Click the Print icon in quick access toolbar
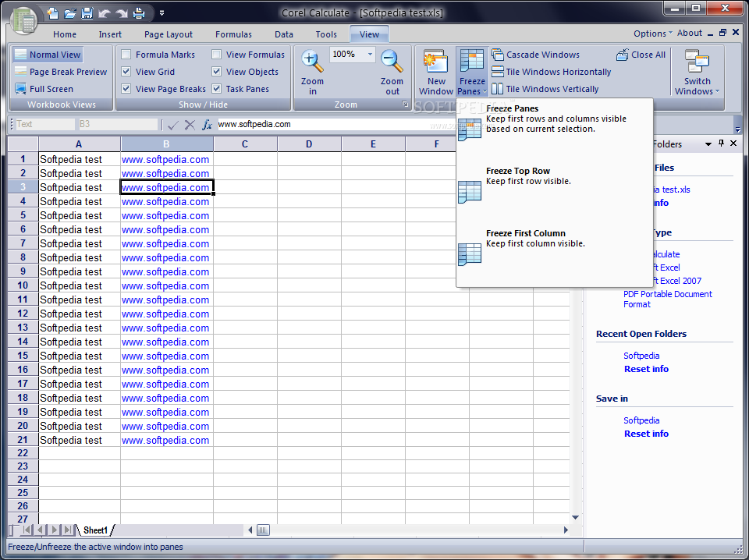Image resolution: width=749 pixels, height=560 pixels. pyautogui.click(x=139, y=13)
